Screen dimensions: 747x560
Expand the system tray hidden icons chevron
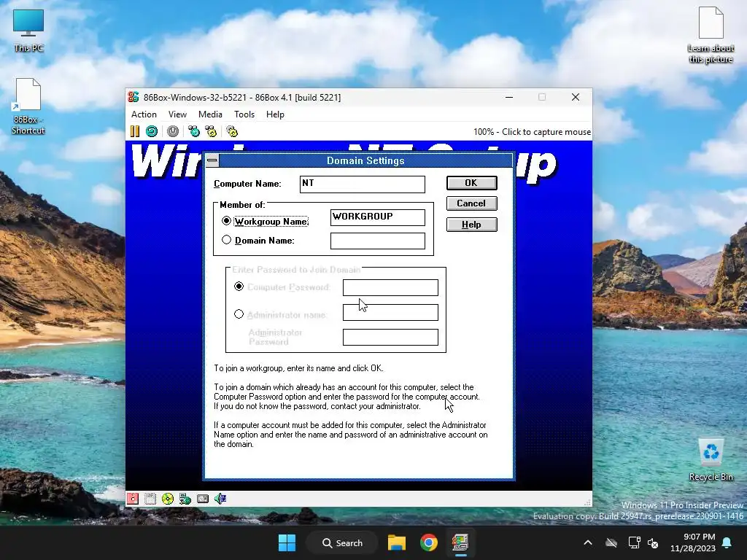(588, 542)
